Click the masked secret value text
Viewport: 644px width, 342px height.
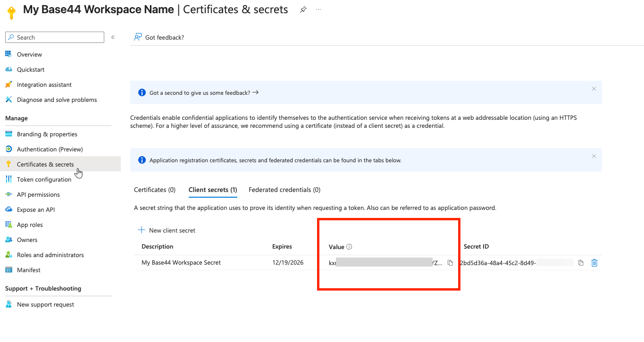pyautogui.click(x=385, y=263)
